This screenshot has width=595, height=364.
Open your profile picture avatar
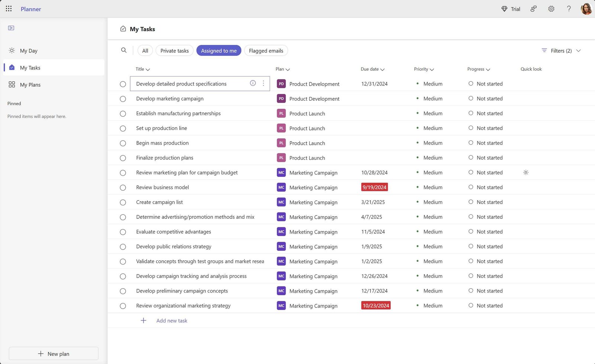[x=586, y=9]
